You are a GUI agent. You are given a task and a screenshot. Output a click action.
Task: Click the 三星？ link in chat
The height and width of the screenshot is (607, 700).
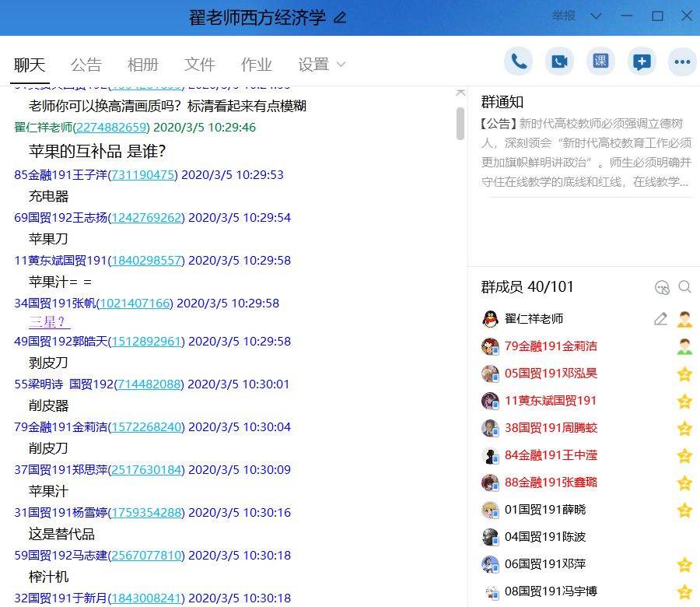(49, 321)
